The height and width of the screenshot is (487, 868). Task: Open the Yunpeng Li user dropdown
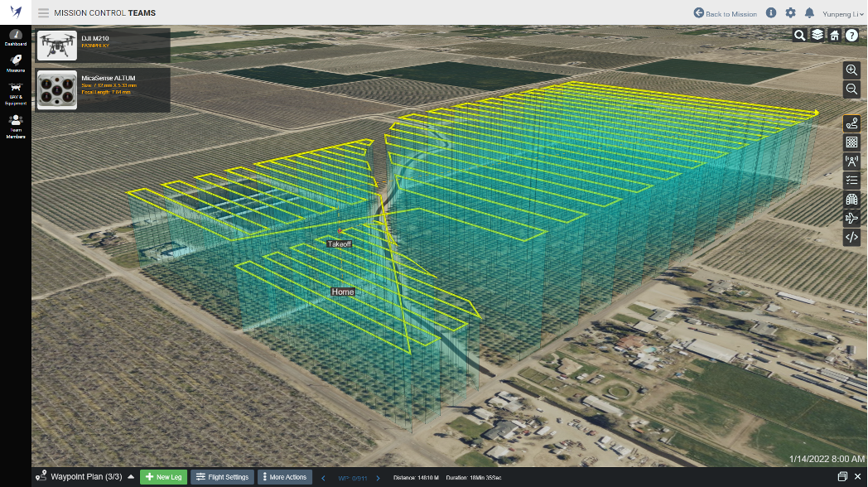(842, 14)
